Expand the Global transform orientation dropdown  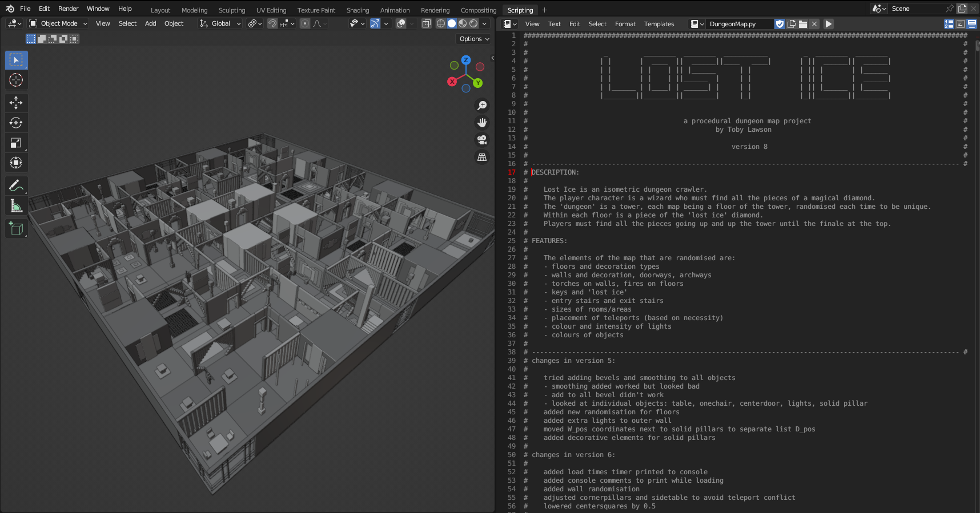tap(220, 23)
